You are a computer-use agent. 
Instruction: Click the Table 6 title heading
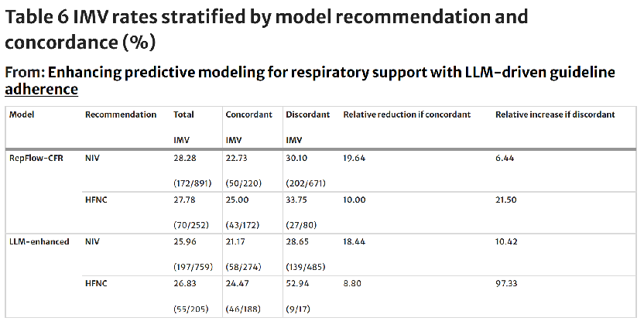click(266, 27)
